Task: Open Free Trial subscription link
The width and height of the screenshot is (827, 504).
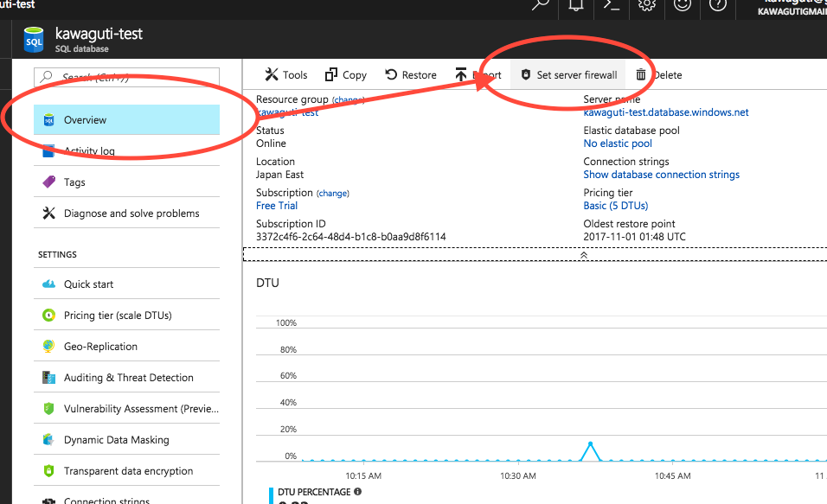Action: coord(277,206)
